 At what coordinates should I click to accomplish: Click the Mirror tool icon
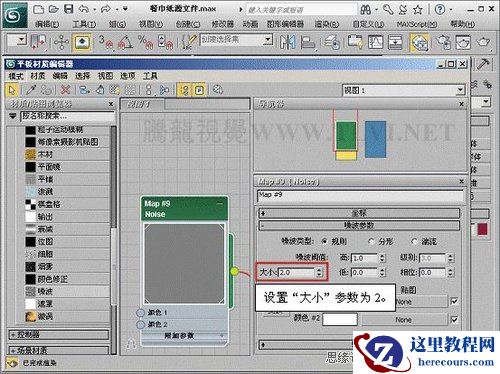click(x=287, y=42)
